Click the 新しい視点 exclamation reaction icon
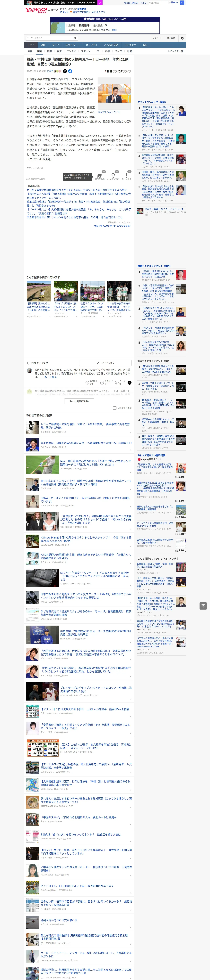This screenshot has height=980, width=210. click(127, 176)
